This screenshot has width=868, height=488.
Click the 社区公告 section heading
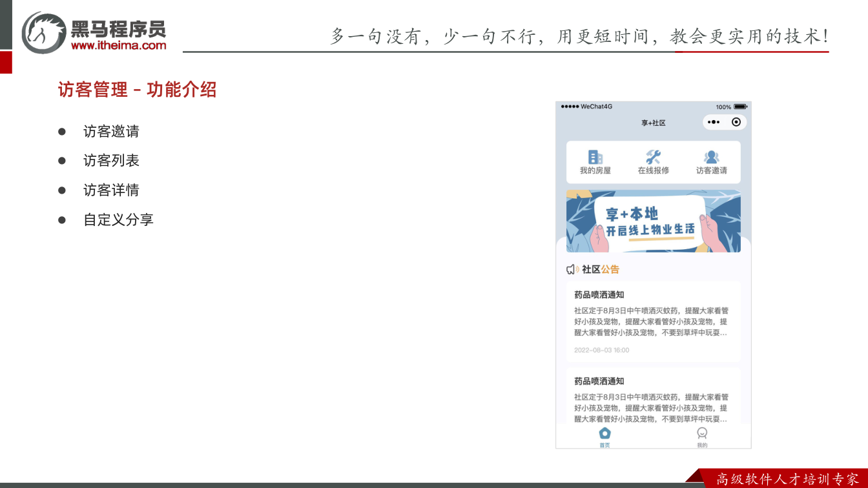click(x=601, y=269)
